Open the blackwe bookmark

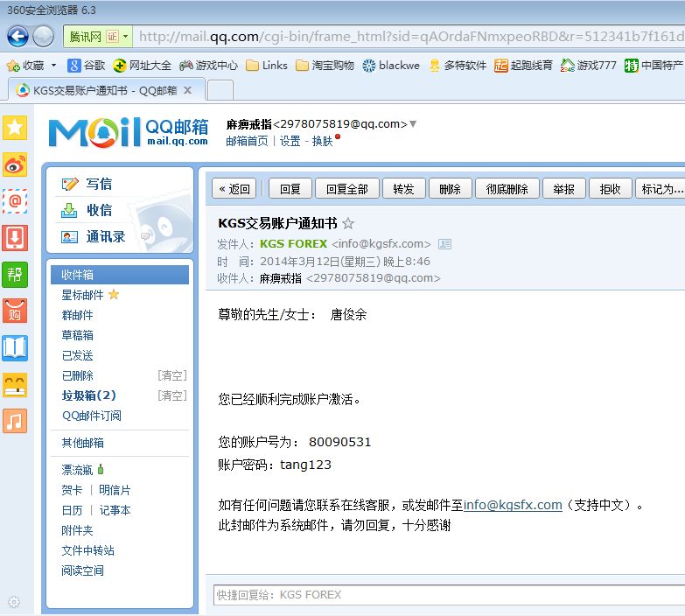coord(391,66)
